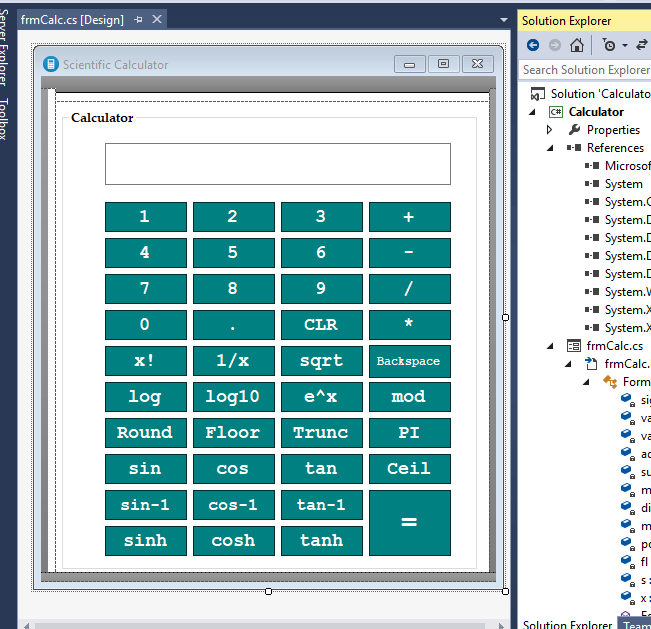The image size is (651, 629).
Task: Select the 5 button
Action: 234,253
